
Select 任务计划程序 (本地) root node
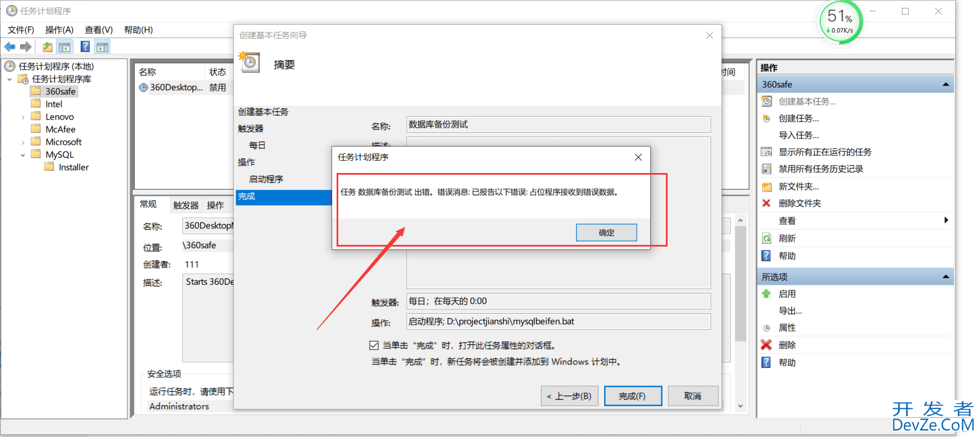pos(56,66)
